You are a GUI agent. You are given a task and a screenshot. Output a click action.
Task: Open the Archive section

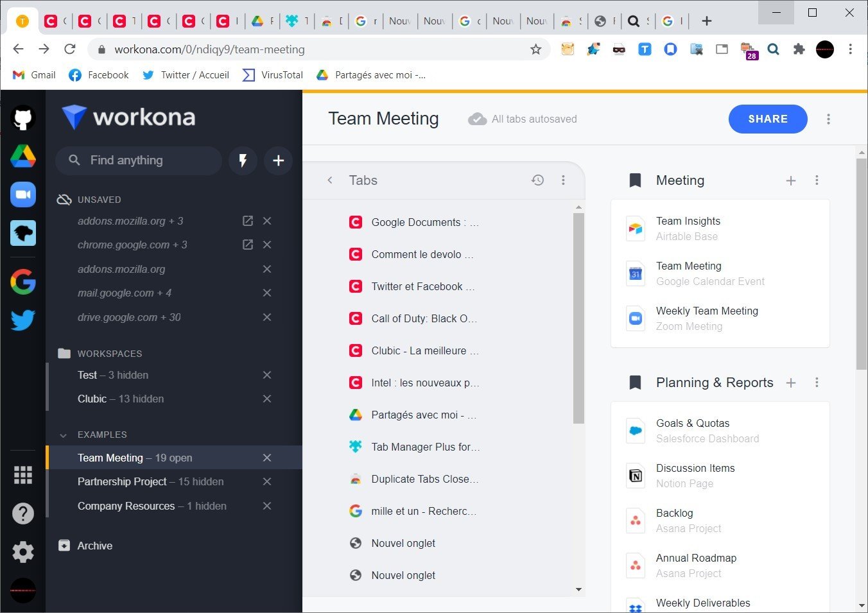pos(94,545)
